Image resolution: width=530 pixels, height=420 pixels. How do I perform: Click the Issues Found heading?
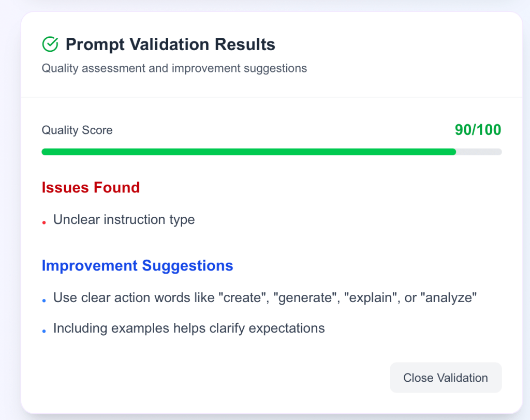(x=91, y=187)
